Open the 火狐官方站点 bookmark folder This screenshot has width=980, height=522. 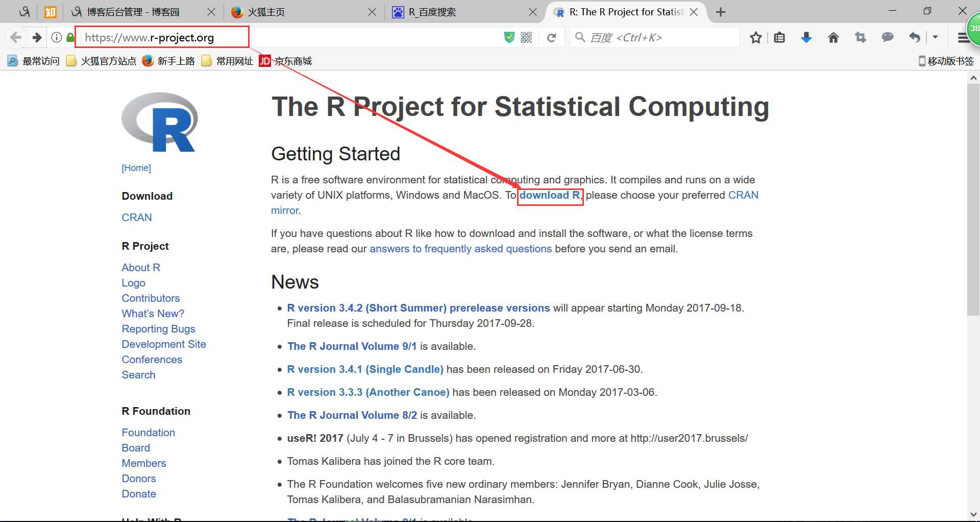point(102,61)
